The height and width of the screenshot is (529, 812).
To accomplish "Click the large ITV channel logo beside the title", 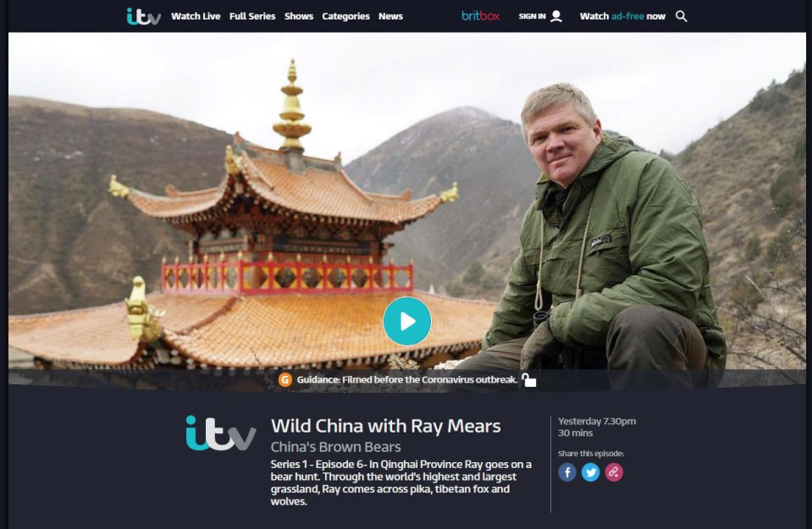I will (x=221, y=433).
